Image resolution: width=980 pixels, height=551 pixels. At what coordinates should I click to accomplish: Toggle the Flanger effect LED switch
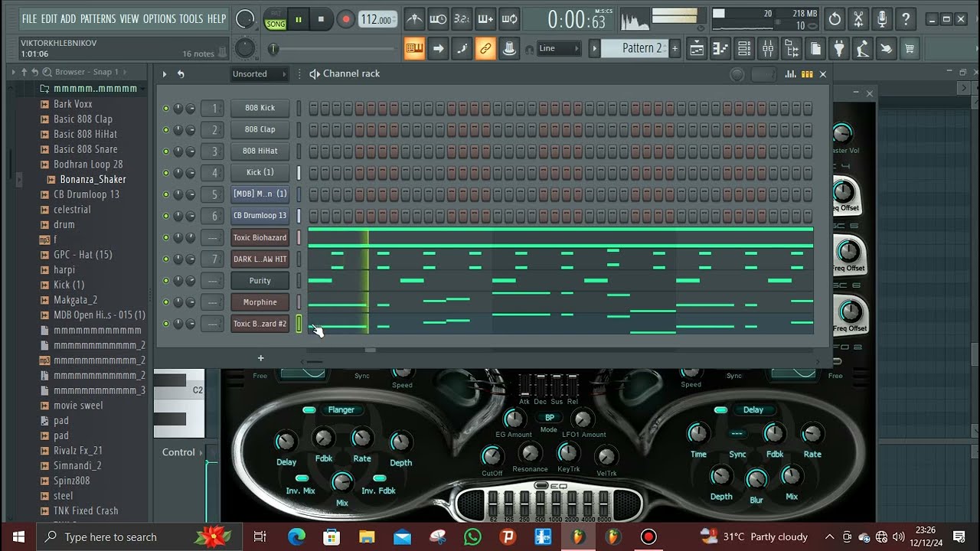pyautogui.click(x=309, y=410)
